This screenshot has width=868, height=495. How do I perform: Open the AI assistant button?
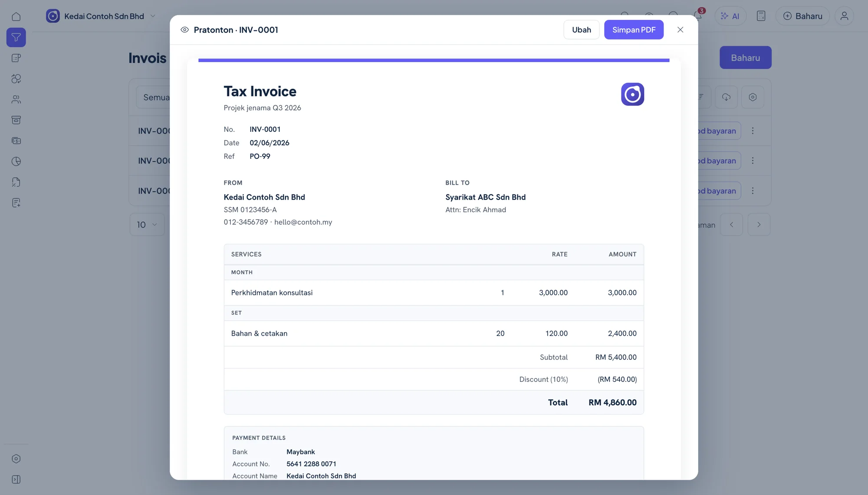click(730, 16)
